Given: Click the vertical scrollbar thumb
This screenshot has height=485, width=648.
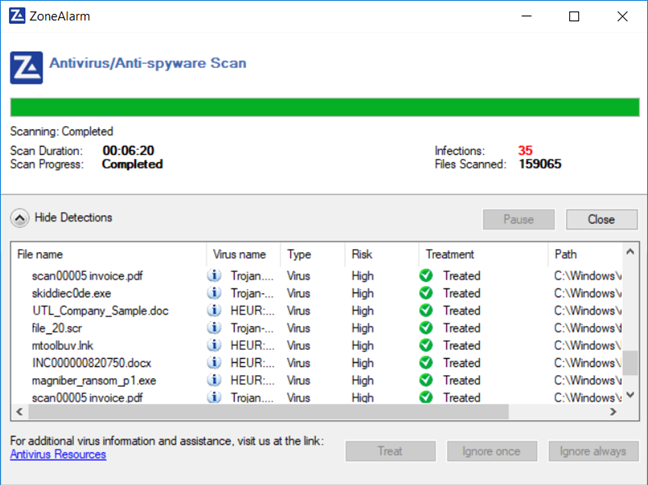Looking at the screenshot, I should 630,363.
